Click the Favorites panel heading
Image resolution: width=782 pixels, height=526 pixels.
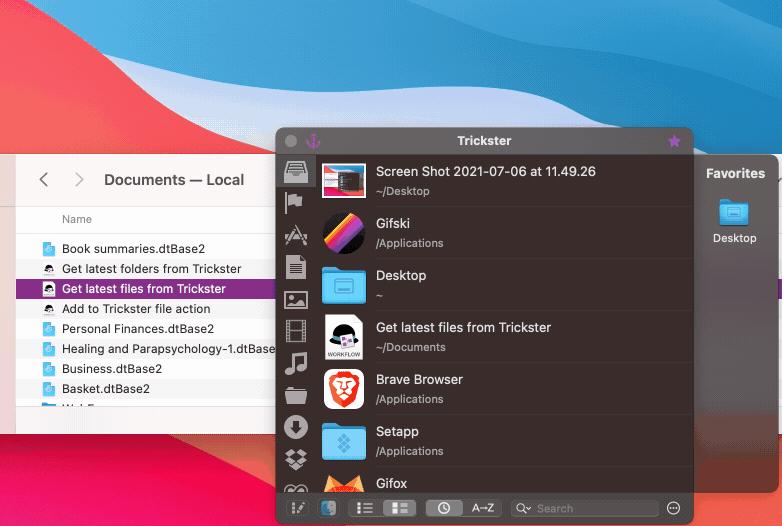coord(735,174)
